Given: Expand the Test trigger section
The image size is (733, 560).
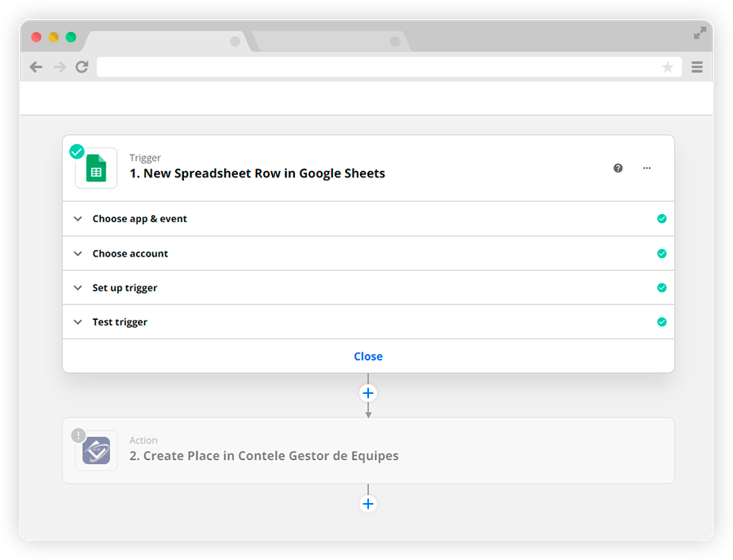Looking at the screenshot, I should (x=368, y=322).
